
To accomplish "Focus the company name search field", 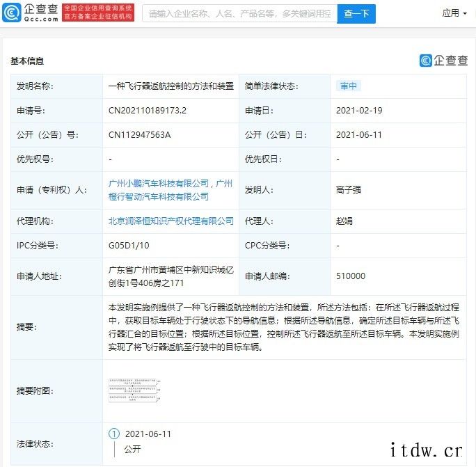I will [240, 14].
